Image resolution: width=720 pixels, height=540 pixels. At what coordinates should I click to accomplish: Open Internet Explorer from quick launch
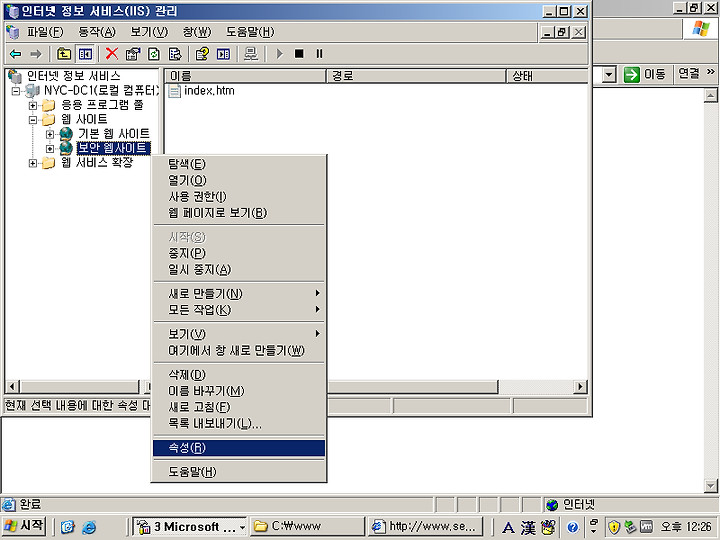pyautogui.click(x=89, y=527)
